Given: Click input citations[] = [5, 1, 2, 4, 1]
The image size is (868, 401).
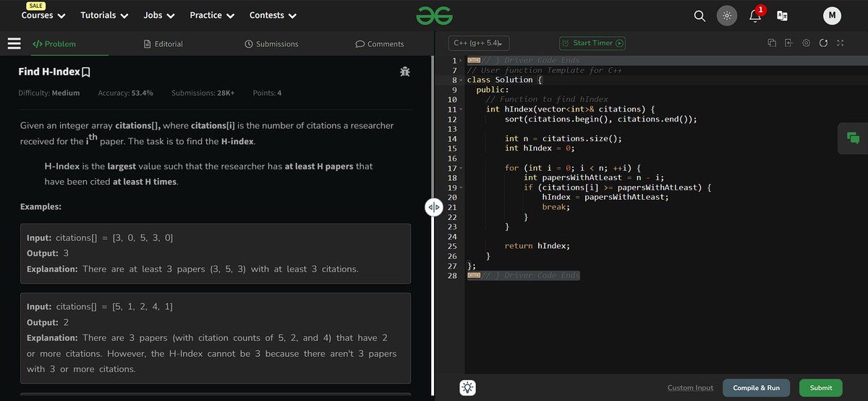Looking at the screenshot, I should pyautogui.click(x=100, y=307).
